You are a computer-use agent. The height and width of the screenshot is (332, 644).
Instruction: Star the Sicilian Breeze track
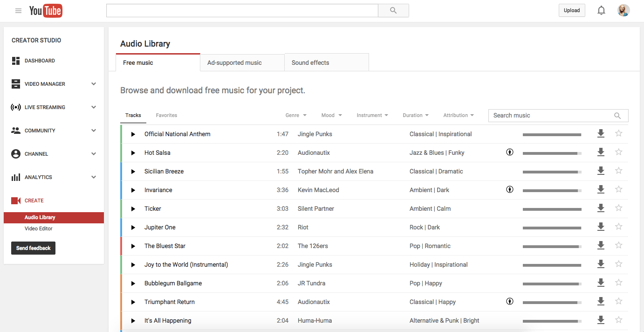coord(619,171)
